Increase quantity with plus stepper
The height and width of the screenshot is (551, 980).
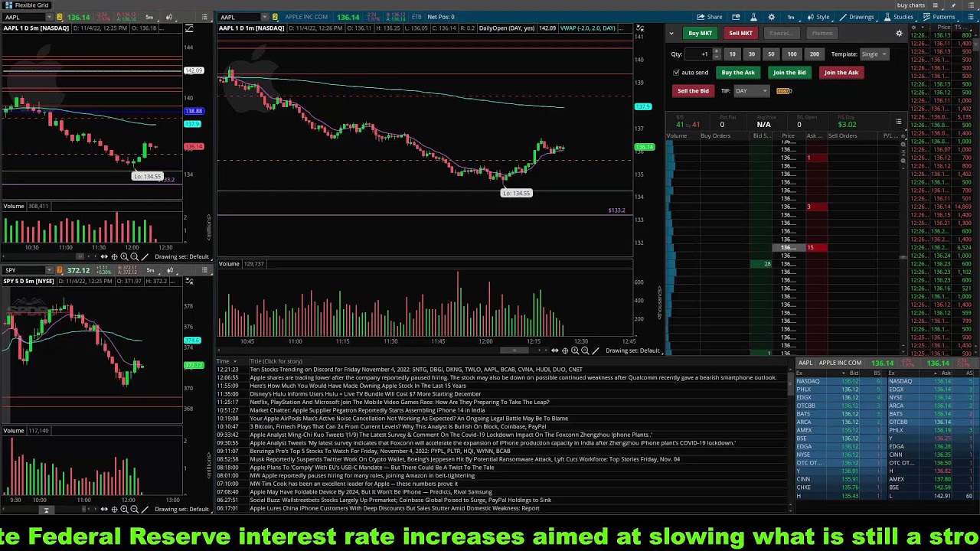point(716,52)
